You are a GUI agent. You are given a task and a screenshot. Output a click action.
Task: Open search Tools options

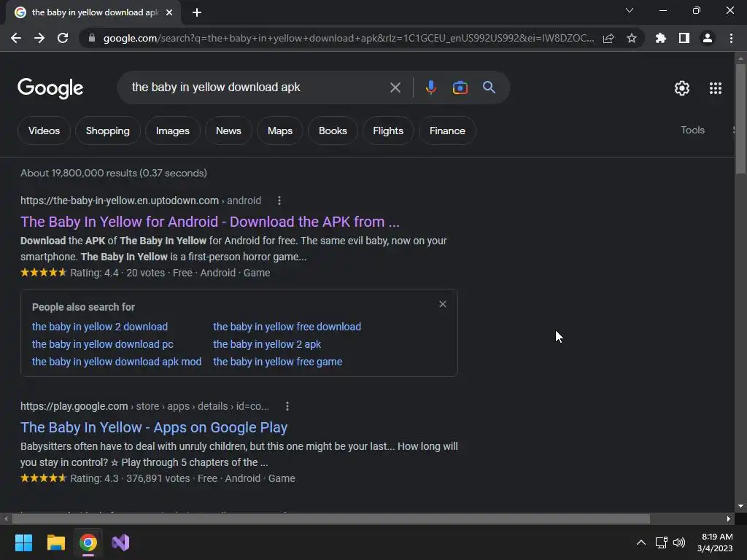tap(692, 130)
